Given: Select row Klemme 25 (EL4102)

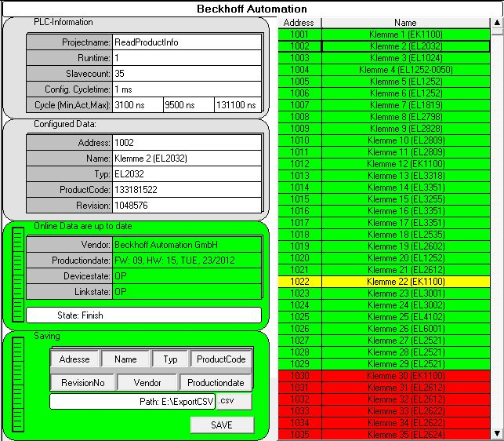Looking at the screenshot, I should click(x=384, y=317).
